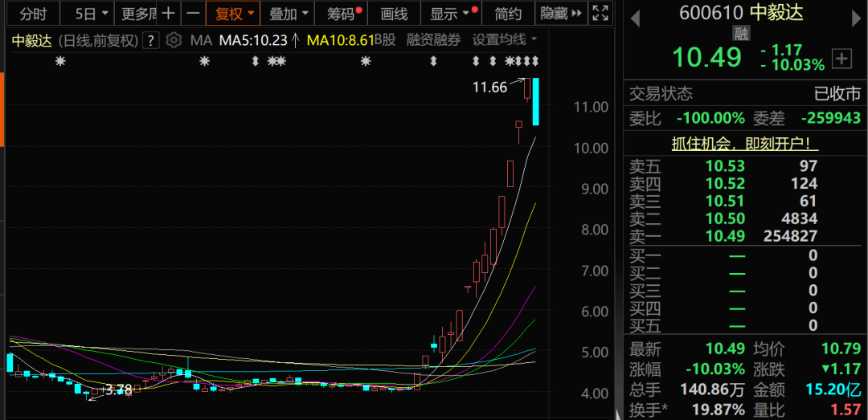Image resolution: width=868 pixels, height=420 pixels.
Task: Click the 交易状态 已收市 status
Action: 744,94
